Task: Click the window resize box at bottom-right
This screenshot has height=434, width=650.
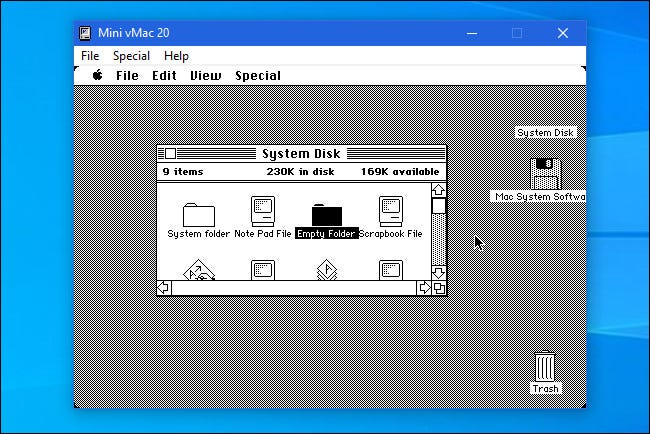Action: (x=438, y=288)
